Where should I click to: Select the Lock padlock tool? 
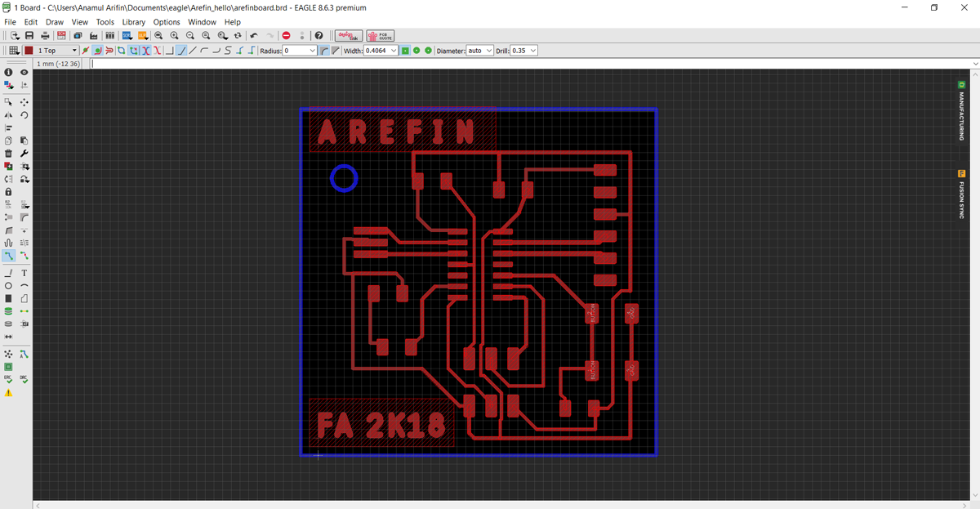pyautogui.click(x=8, y=191)
